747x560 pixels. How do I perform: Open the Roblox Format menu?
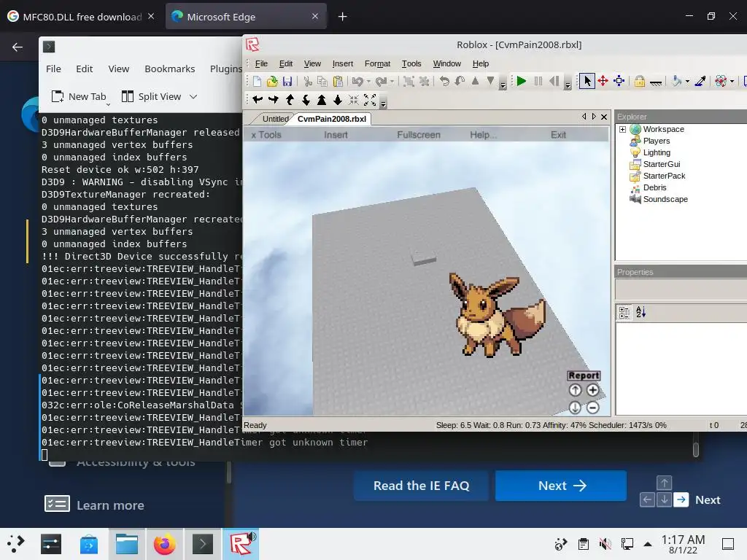point(377,63)
